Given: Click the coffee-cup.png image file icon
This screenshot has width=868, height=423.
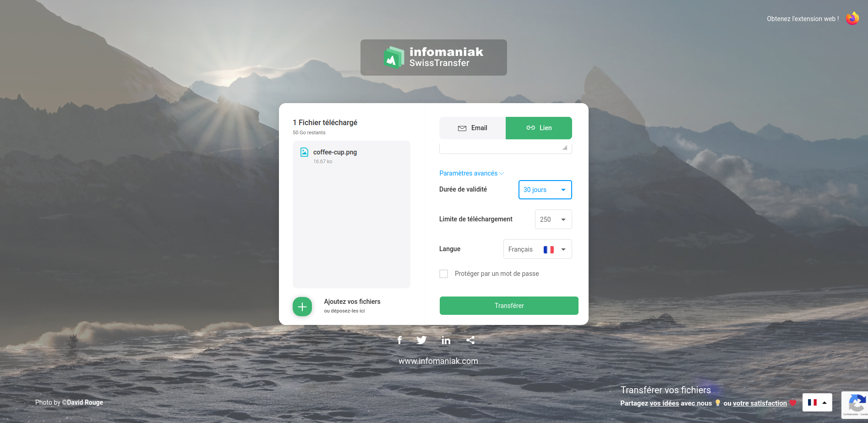Looking at the screenshot, I should (304, 152).
